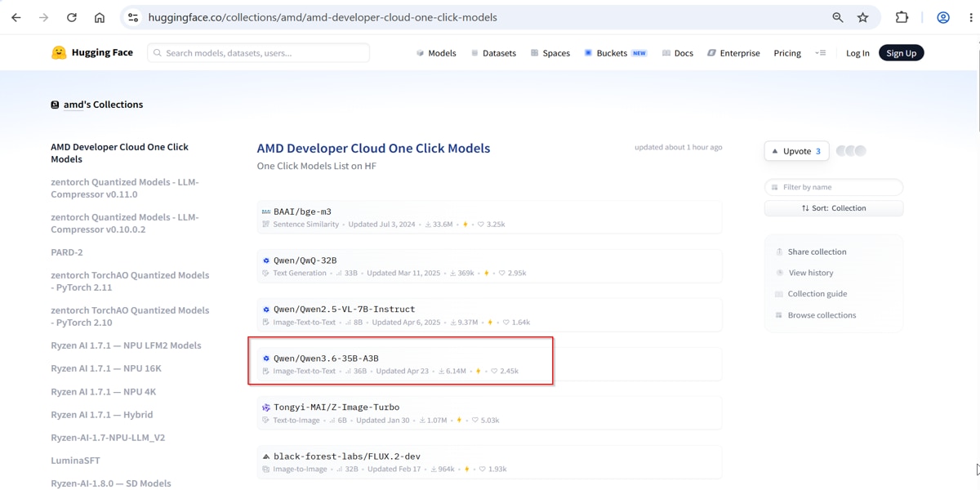The height and width of the screenshot is (490, 980).
Task: Open the Sort: Collection dropdown
Action: (834, 208)
